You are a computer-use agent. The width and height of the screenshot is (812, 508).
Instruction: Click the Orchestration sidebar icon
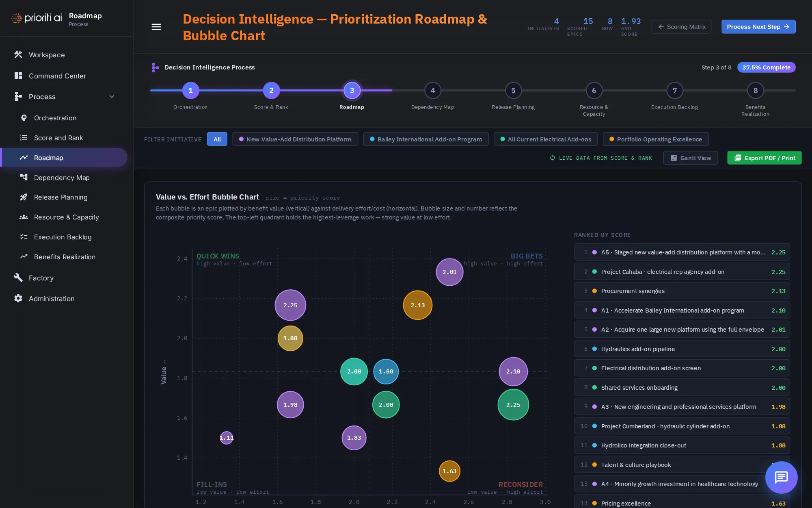pyautogui.click(x=24, y=118)
